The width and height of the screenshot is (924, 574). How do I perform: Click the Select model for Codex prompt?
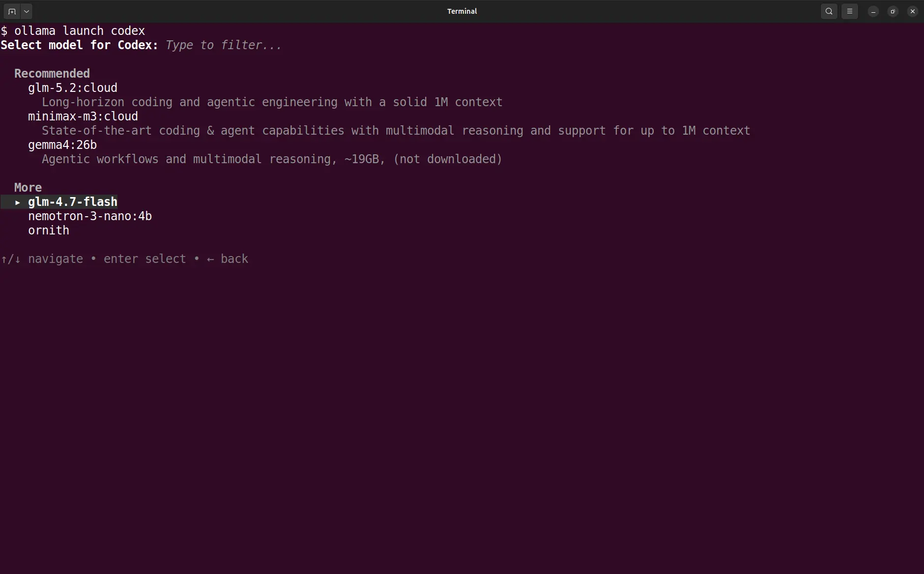[x=80, y=45]
